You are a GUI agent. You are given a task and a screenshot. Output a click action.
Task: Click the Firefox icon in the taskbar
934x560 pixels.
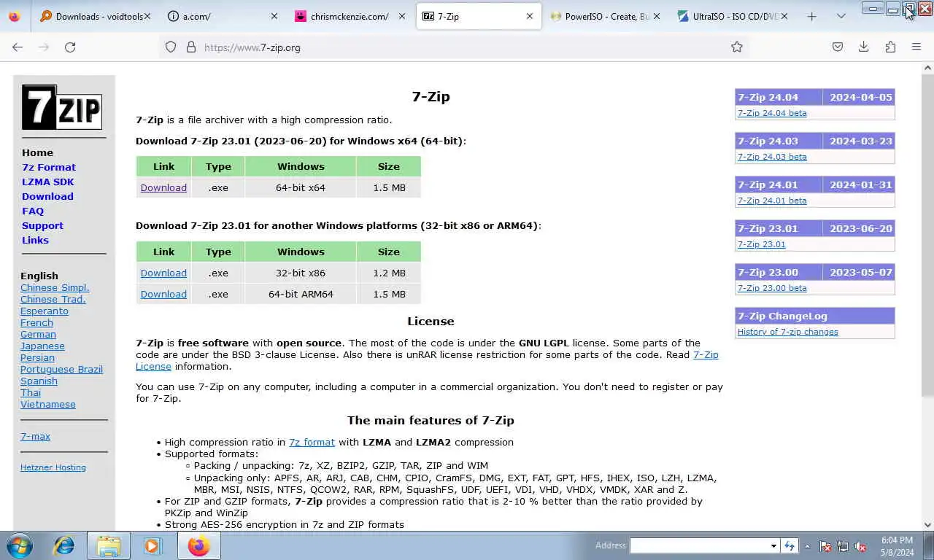click(198, 545)
